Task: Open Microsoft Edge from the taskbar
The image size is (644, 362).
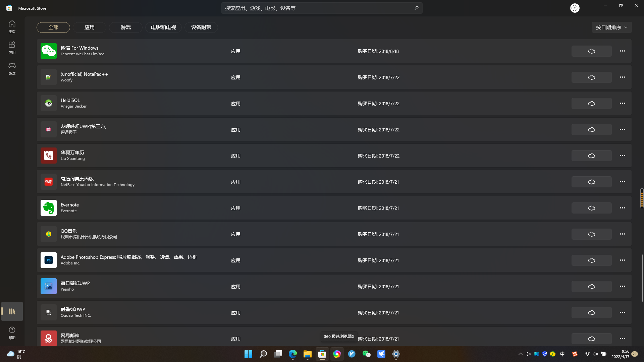Action: click(x=293, y=354)
